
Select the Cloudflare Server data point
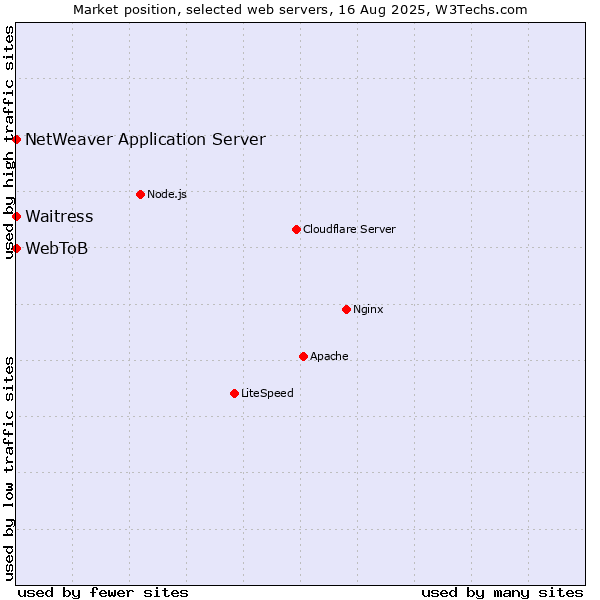(x=296, y=230)
